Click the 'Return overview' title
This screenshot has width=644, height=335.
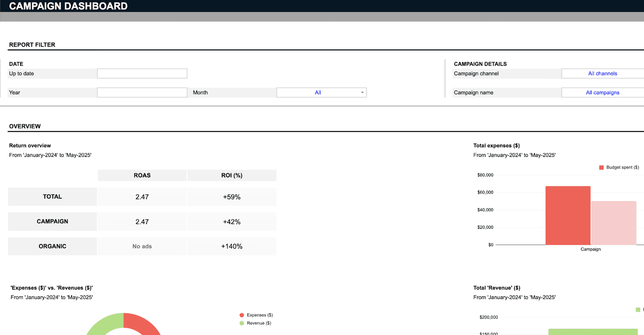point(30,146)
